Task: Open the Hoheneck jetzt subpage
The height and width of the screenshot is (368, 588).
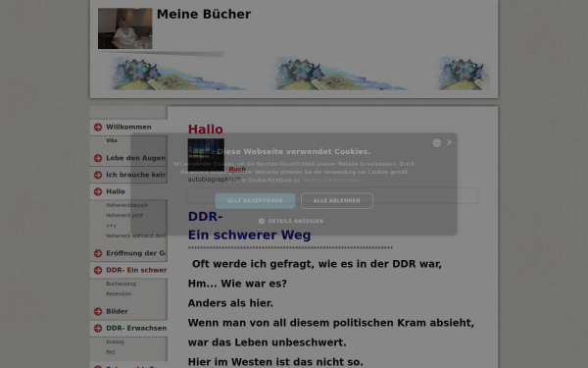Action: [124, 216]
